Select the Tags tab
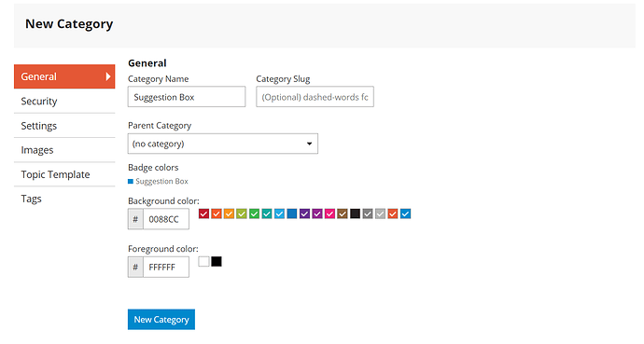Screen dimensions: 644x344 tap(64, 199)
